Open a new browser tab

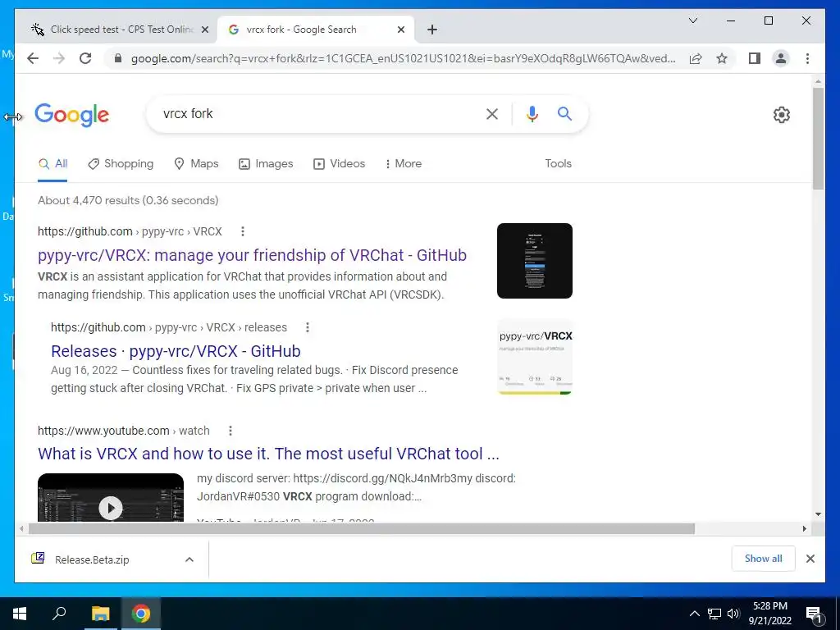tap(432, 30)
